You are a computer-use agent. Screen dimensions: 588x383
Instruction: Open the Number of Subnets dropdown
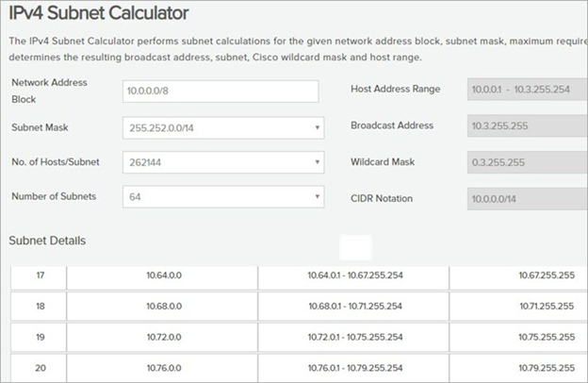point(222,198)
